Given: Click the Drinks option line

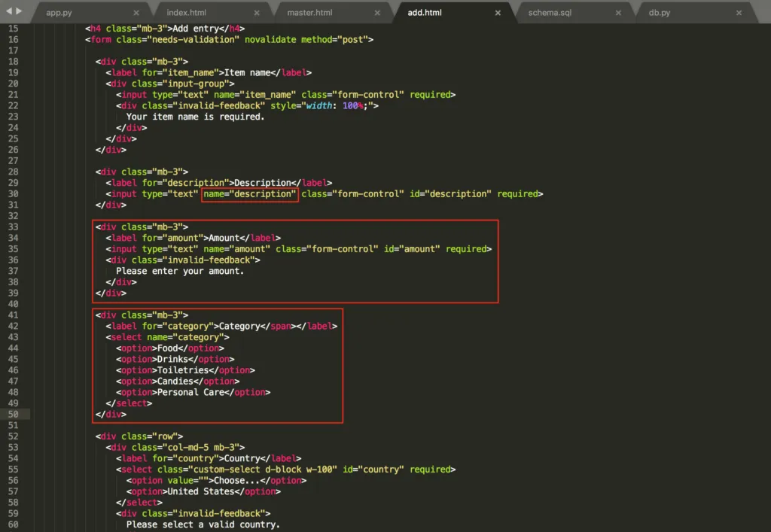Looking at the screenshot, I should coord(175,360).
